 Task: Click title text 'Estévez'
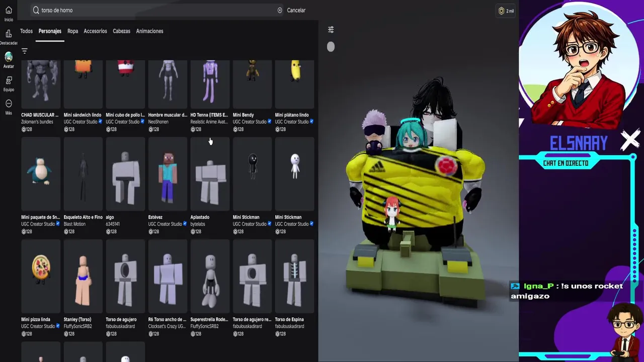(x=155, y=217)
